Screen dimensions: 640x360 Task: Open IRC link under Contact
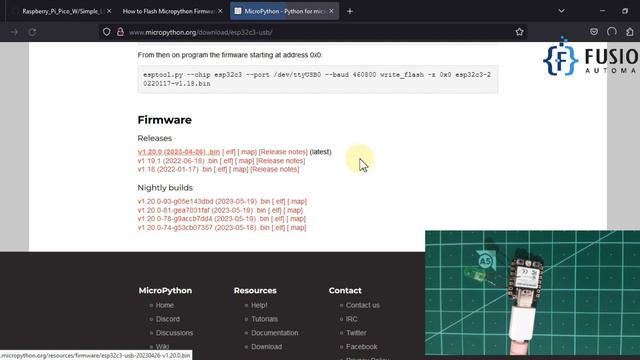coord(351,319)
